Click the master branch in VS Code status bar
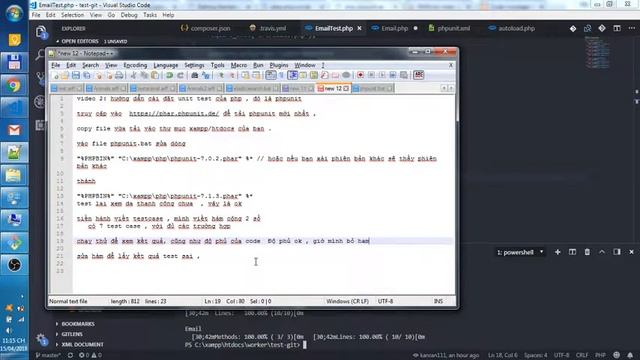 coord(48,356)
